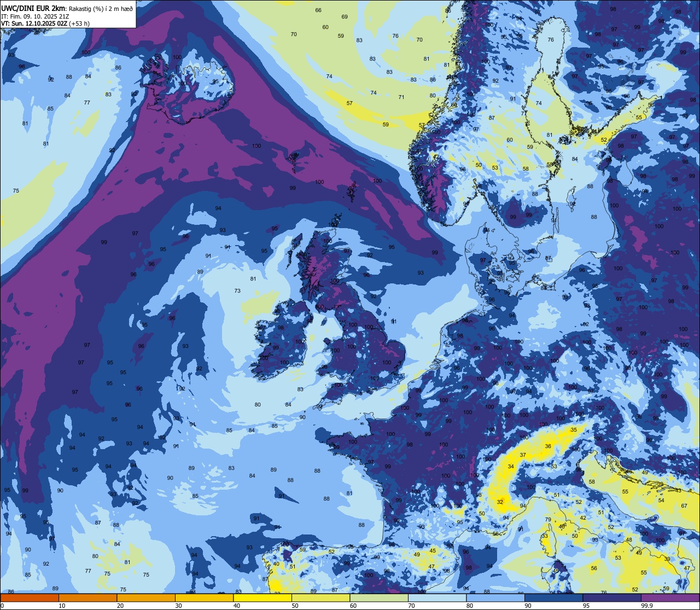
Task: Click the '66' humidity value at the top
Action: tap(318, 10)
